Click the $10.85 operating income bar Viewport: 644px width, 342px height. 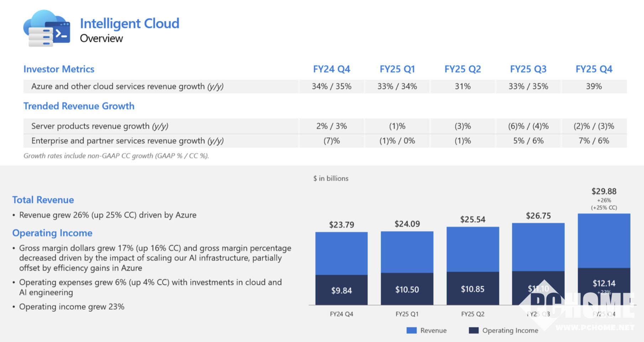coord(473,289)
